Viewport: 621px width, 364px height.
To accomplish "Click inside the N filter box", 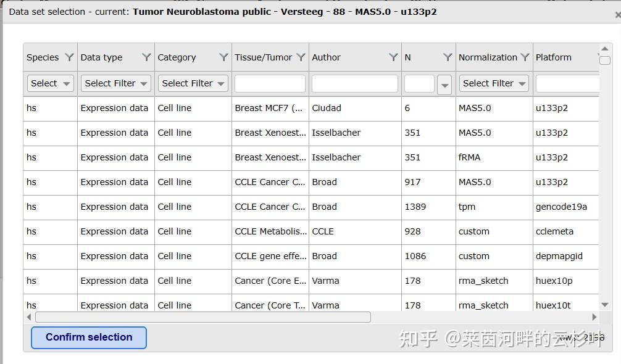I will click(x=419, y=83).
